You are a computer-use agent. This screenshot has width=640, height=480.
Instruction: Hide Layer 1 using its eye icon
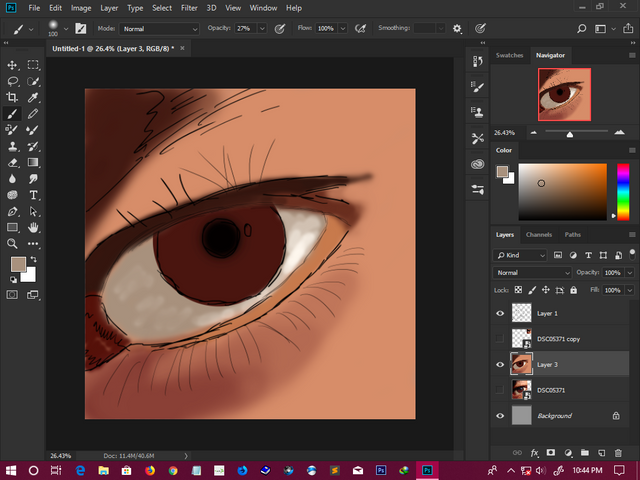[x=501, y=313]
